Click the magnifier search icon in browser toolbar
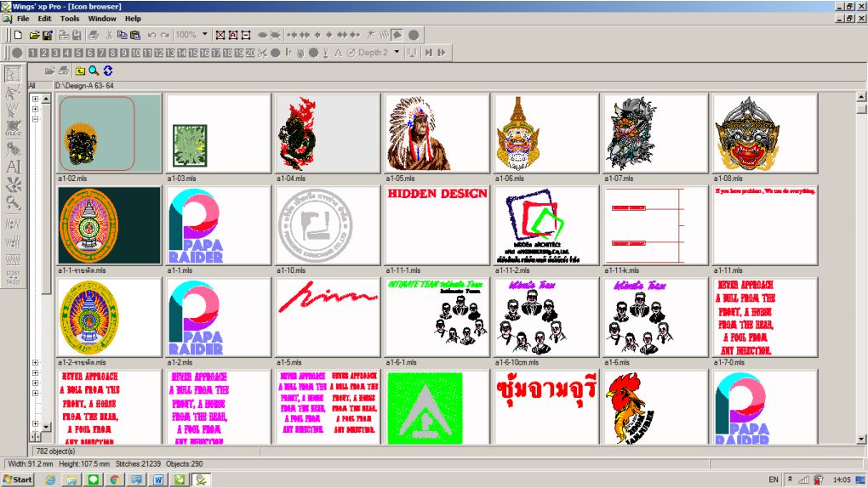Screen dimensions: 868x488 click(94, 71)
